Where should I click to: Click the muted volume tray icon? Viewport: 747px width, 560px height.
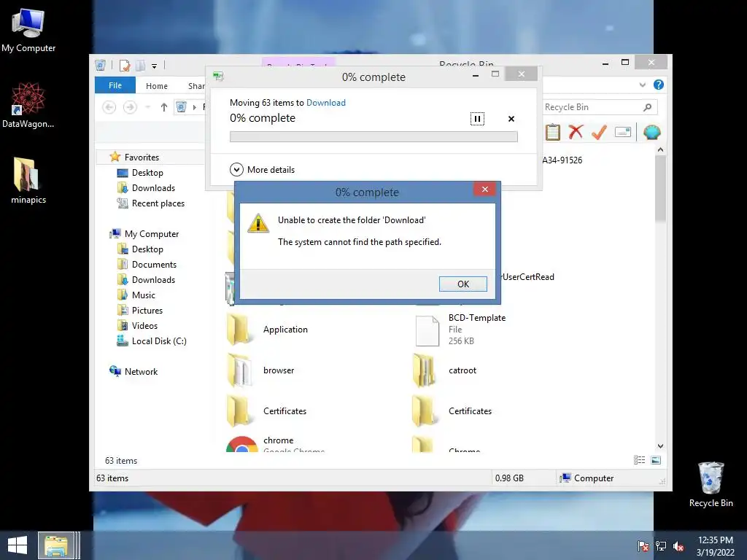[x=678, y=546]
